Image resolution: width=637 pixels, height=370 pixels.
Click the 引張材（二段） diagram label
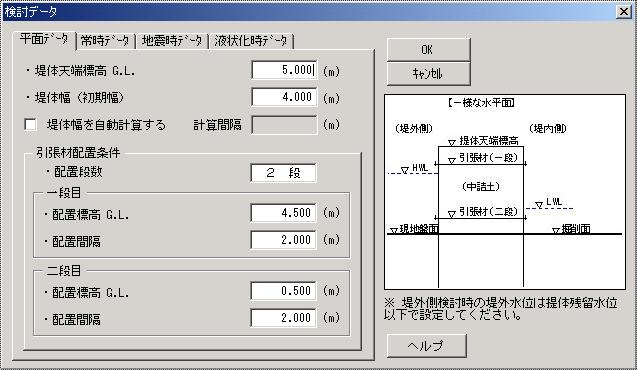click(488, 212)
